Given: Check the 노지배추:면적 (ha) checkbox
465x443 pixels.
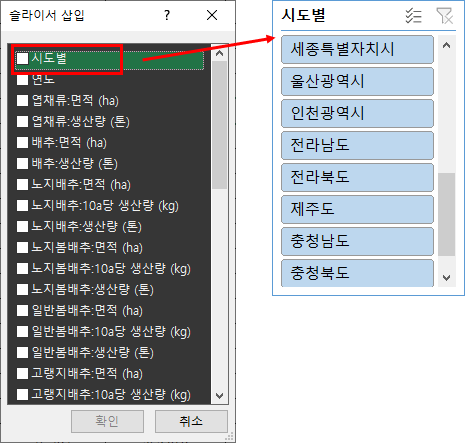Looking at the screenshot, I should pos(22,185).
